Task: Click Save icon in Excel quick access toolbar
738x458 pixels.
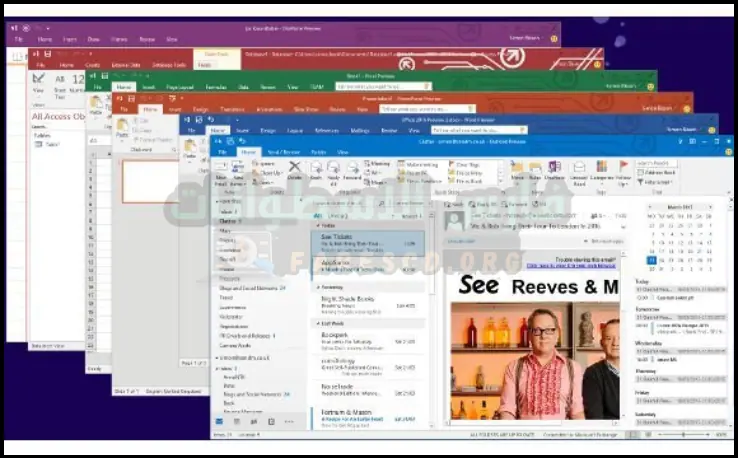Action: point(104,76)
